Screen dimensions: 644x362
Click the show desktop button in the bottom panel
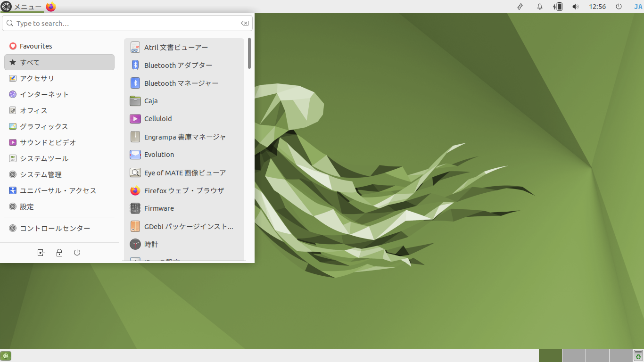pos(6,356)
